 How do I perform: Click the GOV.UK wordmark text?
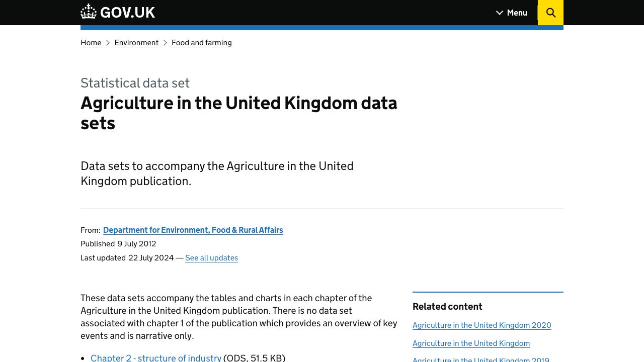click(x=128, y=13)
